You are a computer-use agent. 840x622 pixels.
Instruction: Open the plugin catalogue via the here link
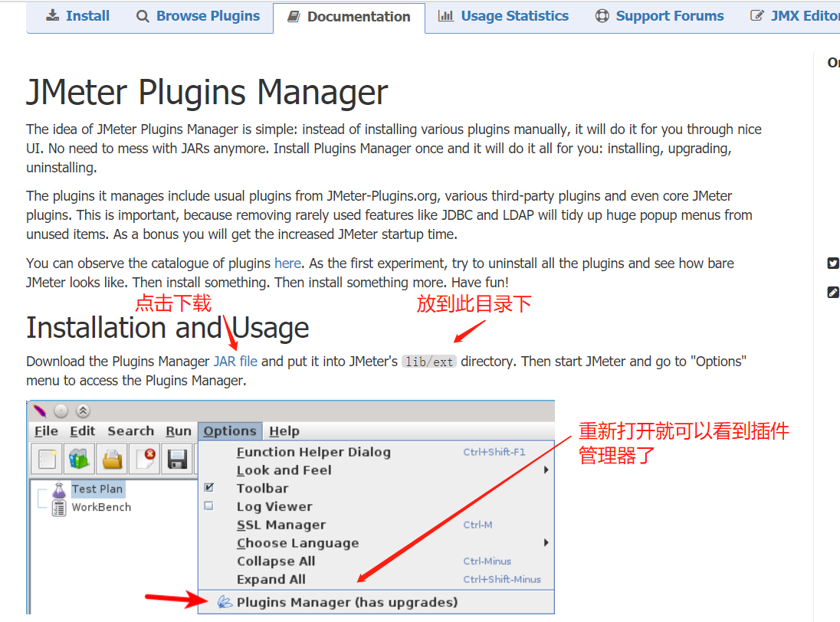(287, 263)
